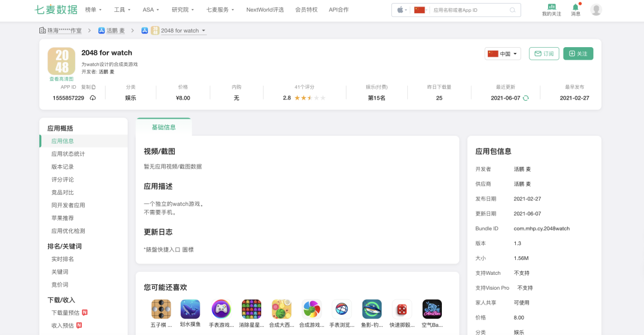The height and width of the screenshot is (335, 644).
Task: Select the 基础信息 tab
Action: pyautogui.click(x=163, y=128)
